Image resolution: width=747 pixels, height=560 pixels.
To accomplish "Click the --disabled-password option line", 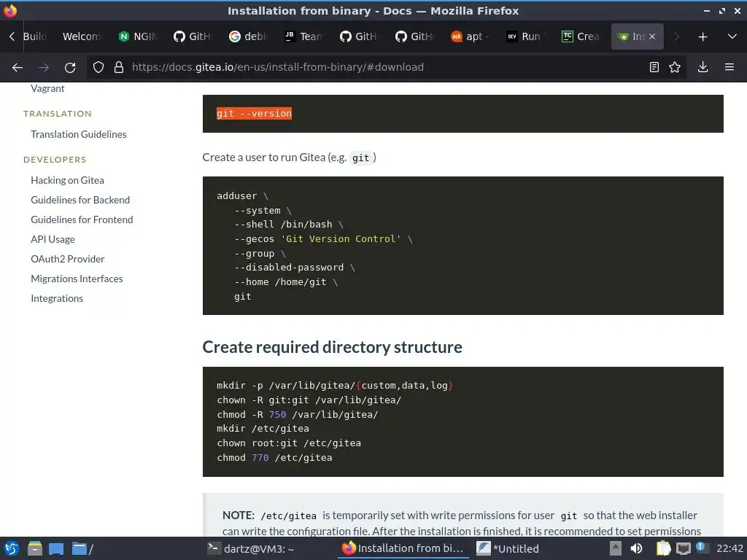I will coord(294,268).
